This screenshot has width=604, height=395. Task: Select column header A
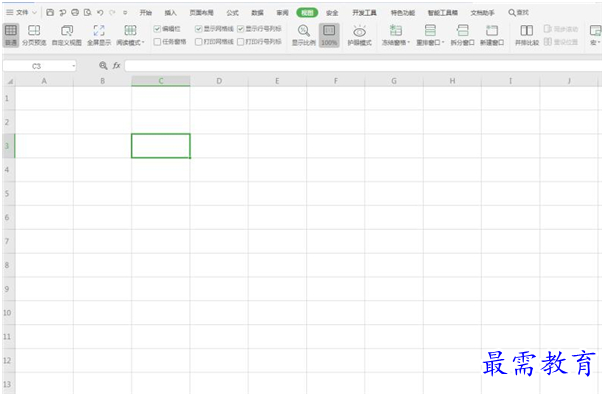44,81
